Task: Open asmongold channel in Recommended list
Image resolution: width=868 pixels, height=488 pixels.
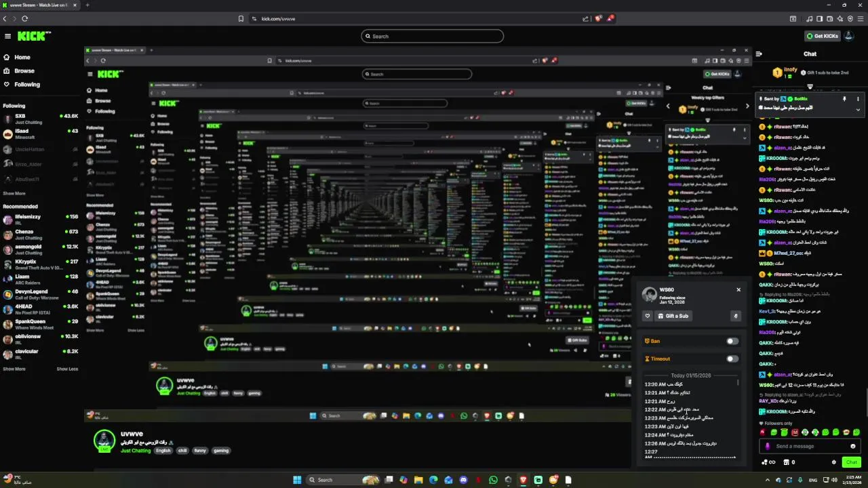Action: pyautogui.click(x=41, y=250)
